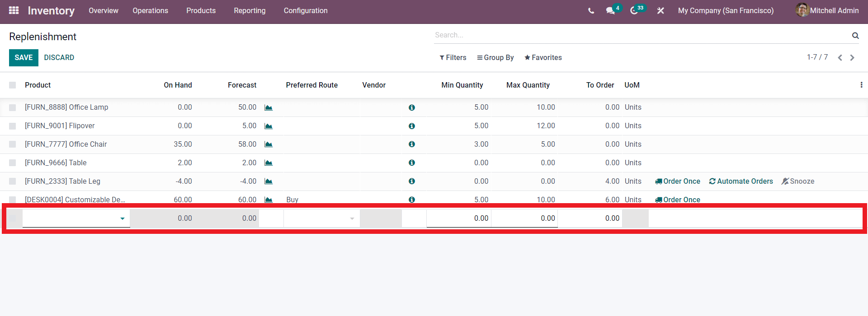Sort by Min Quantity column header
868x316 pixels.
[x=462, y=85]
